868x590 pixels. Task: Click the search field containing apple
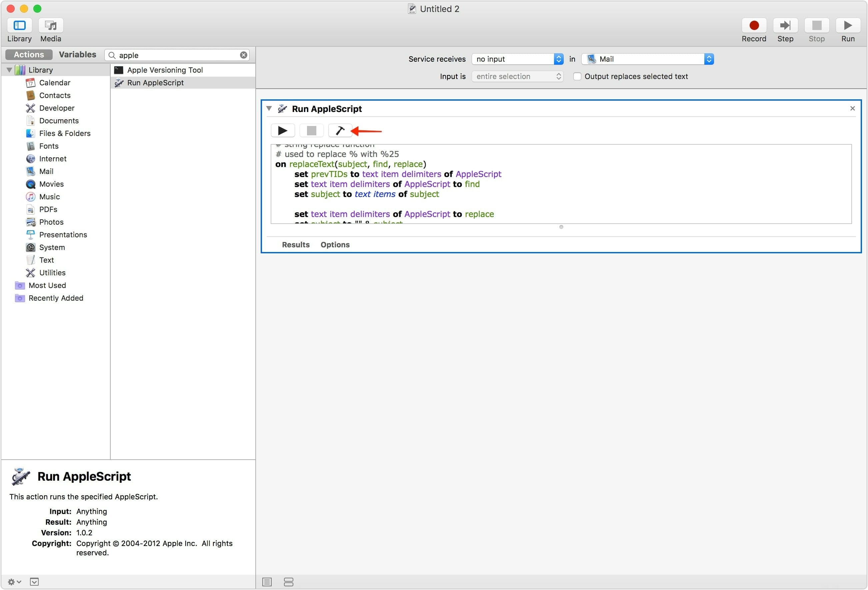click(x=177, y=55)
